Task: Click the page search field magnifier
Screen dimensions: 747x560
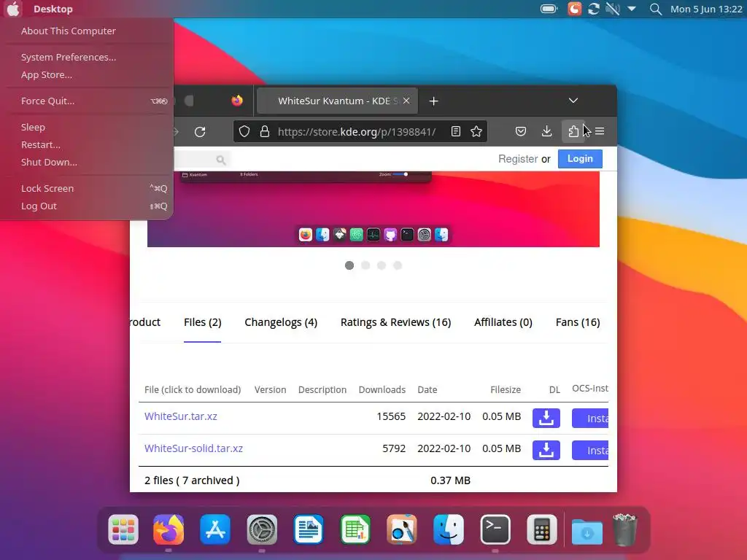Action: (220, 160)
